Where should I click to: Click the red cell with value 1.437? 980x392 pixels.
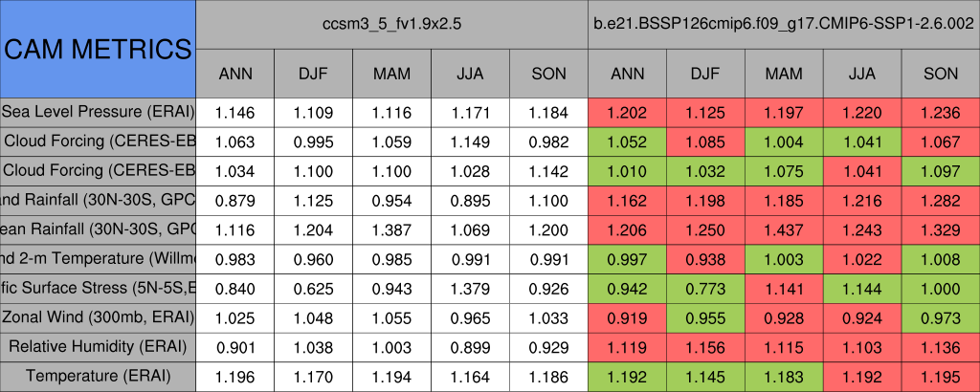[x=784, y=229]
